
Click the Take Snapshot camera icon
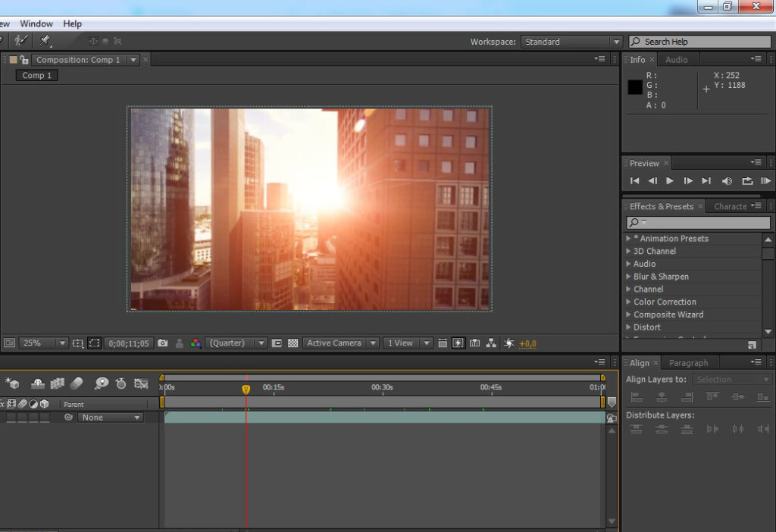[x=162, y=343]
